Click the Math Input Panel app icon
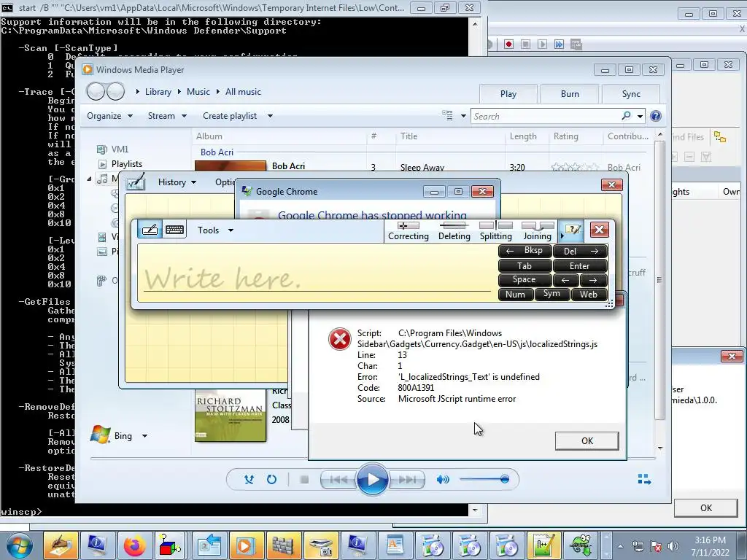The image size is (747, 560). point(135,182)
